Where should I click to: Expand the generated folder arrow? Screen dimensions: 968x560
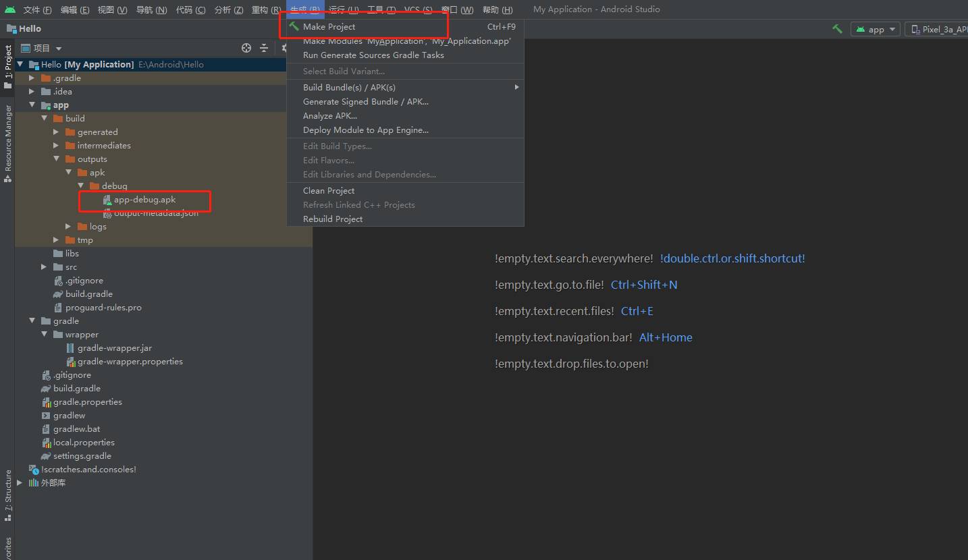pos(56,132)
